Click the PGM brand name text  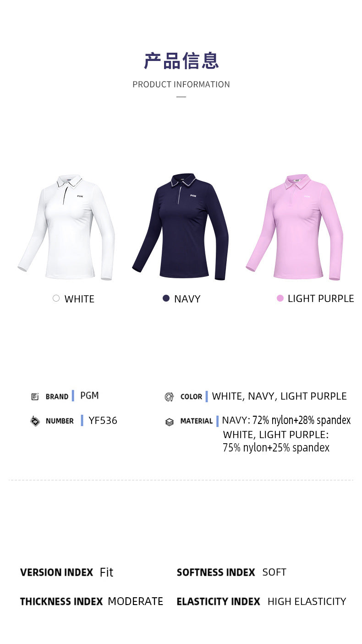89,396
